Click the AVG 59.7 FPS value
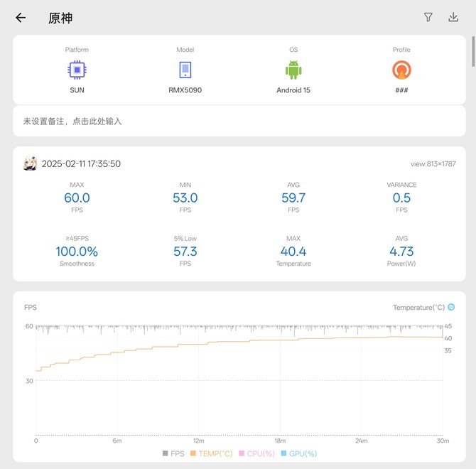476x469 pixels. [x=293, y=198]
